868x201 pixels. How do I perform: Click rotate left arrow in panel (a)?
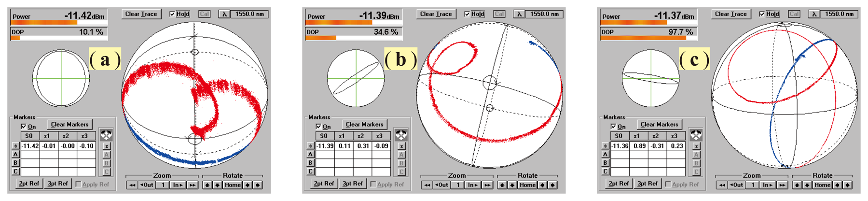coord(248,185)
